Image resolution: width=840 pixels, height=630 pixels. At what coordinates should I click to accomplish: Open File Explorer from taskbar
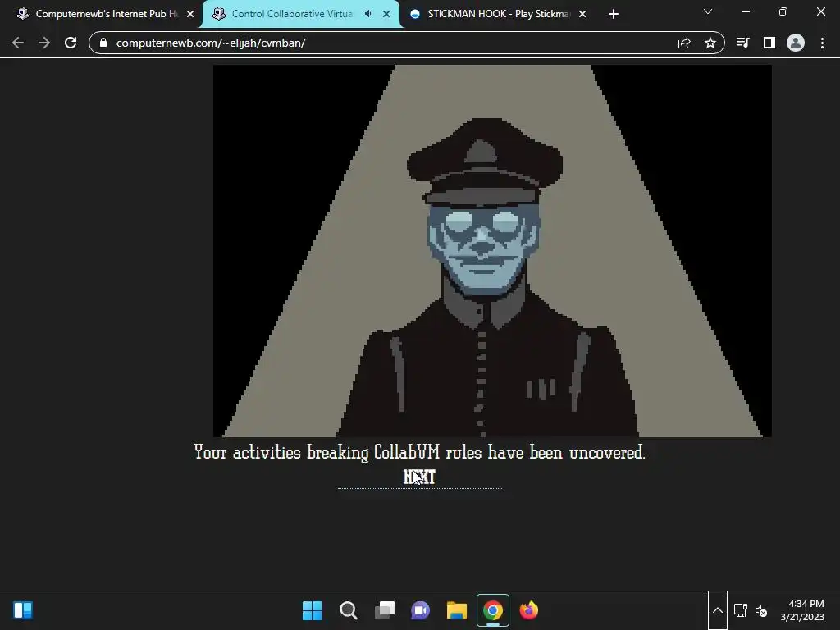click(457, 610)
